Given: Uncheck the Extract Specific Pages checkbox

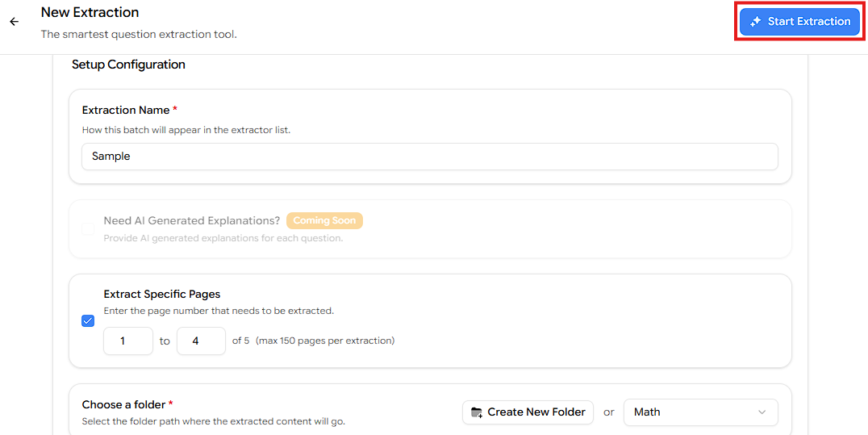Looking at the screenshot, I should pyautogui.click(x=88, y=321).
